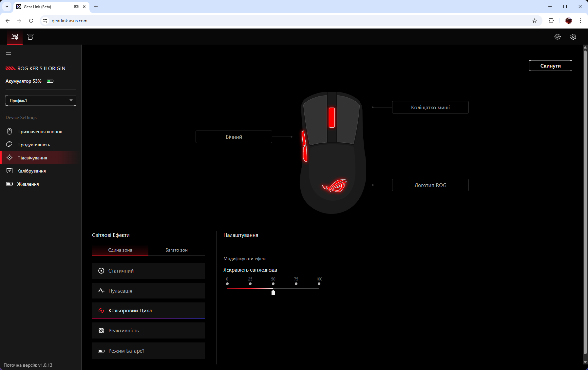The height and width of the screenshot is (370, 588).
Task: Click the calibration icon beside Калібрування
Action: coord(9,171)
